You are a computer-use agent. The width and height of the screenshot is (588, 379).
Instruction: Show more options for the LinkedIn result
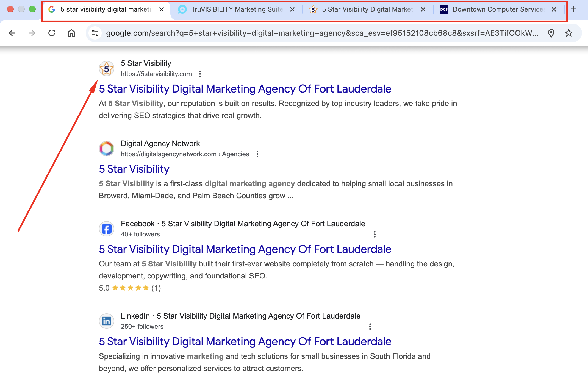(x=370, y=327)
